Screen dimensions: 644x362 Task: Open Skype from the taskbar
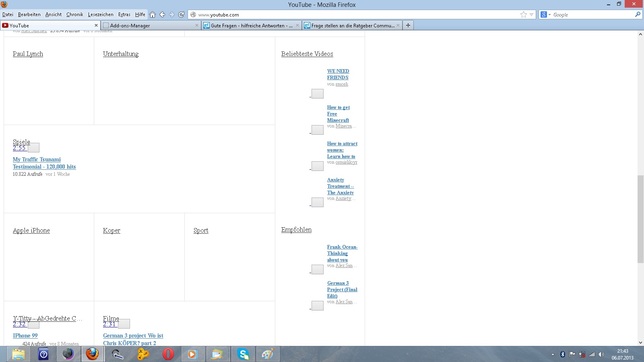pyautogui.click(x=243, y=354)
